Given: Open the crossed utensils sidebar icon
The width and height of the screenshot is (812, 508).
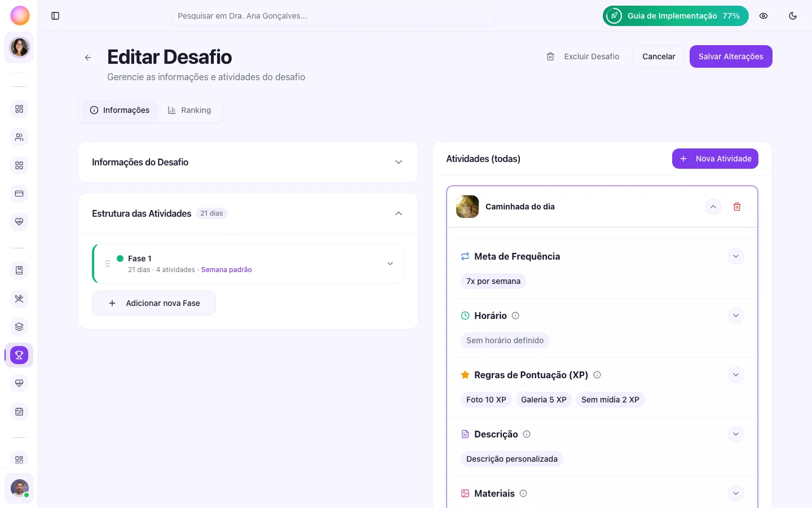Looking at the screenshot, I should pos(19,299).
